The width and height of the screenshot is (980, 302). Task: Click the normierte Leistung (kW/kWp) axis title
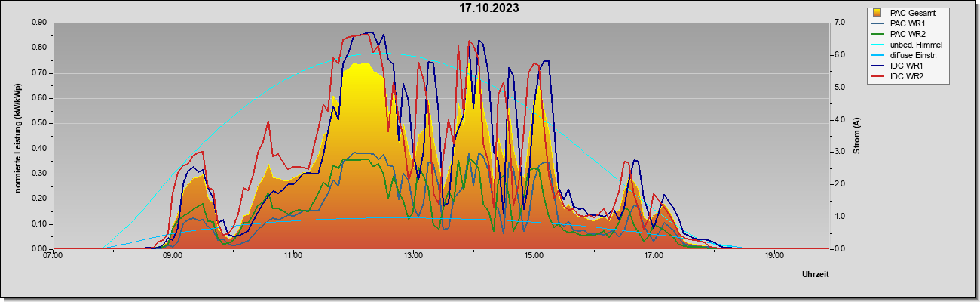(17, 136)
